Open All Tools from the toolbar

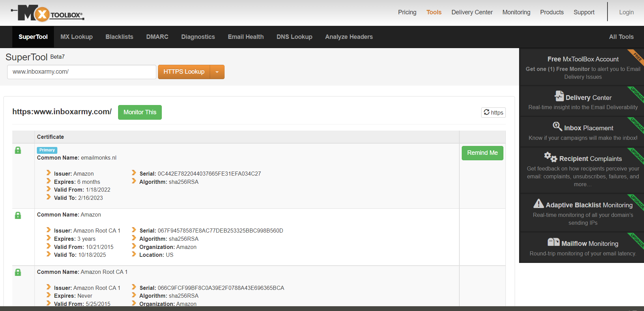tap(621, 36)
